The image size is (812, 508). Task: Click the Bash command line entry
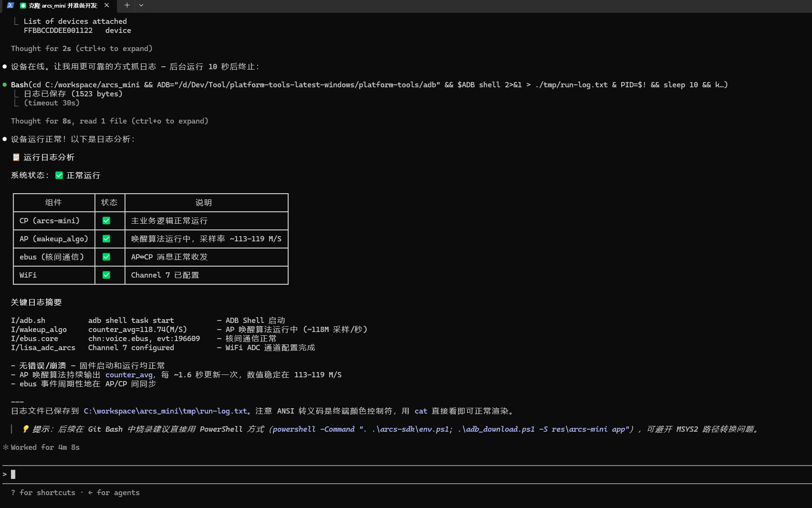pyautogui.click(x=369, y=84)
